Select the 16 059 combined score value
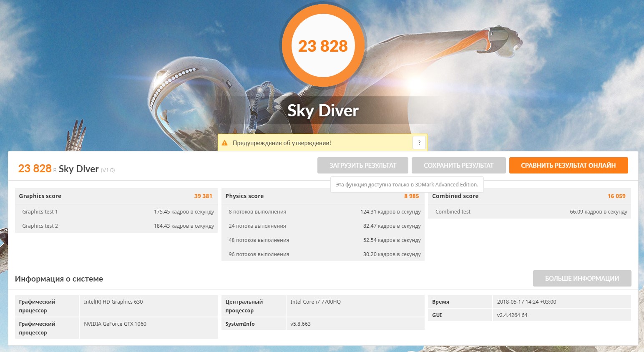The width and height of the screenshot is (644, 352). point(616,196)
